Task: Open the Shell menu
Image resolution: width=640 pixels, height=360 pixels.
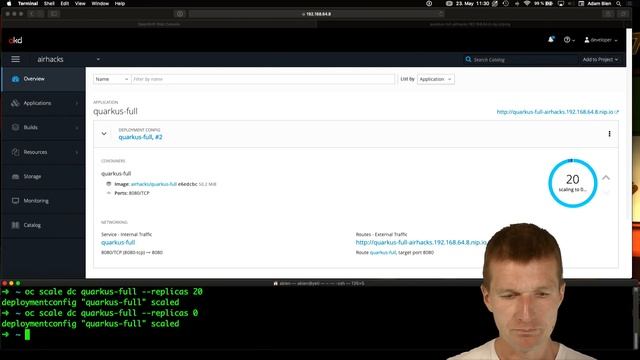Action: 49,3
